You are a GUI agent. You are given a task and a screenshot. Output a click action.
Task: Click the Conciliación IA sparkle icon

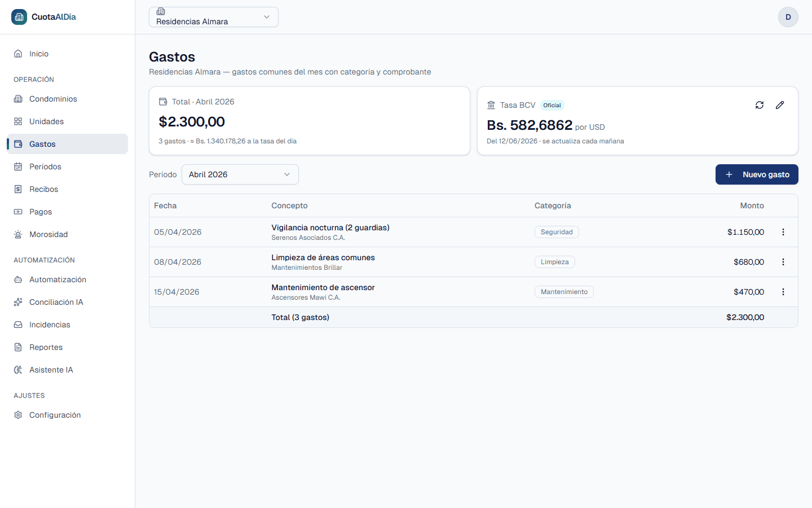(x=18, y=302)
